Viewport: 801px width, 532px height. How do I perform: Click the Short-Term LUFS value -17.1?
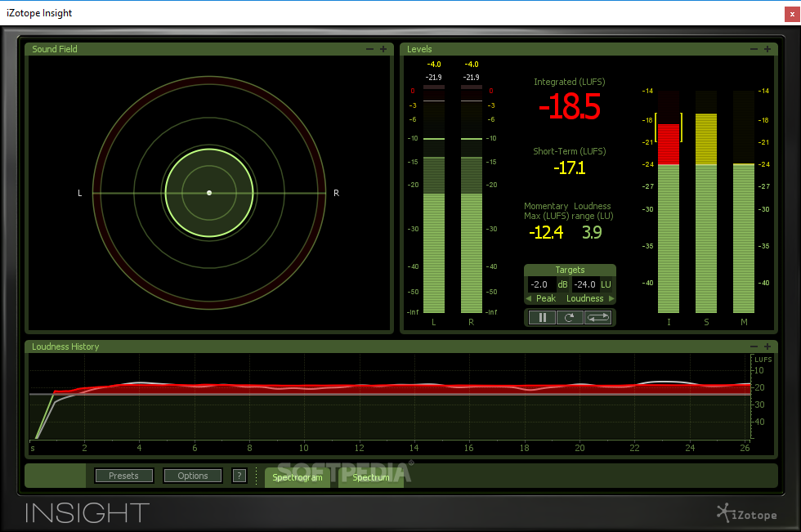click(569, 168)
